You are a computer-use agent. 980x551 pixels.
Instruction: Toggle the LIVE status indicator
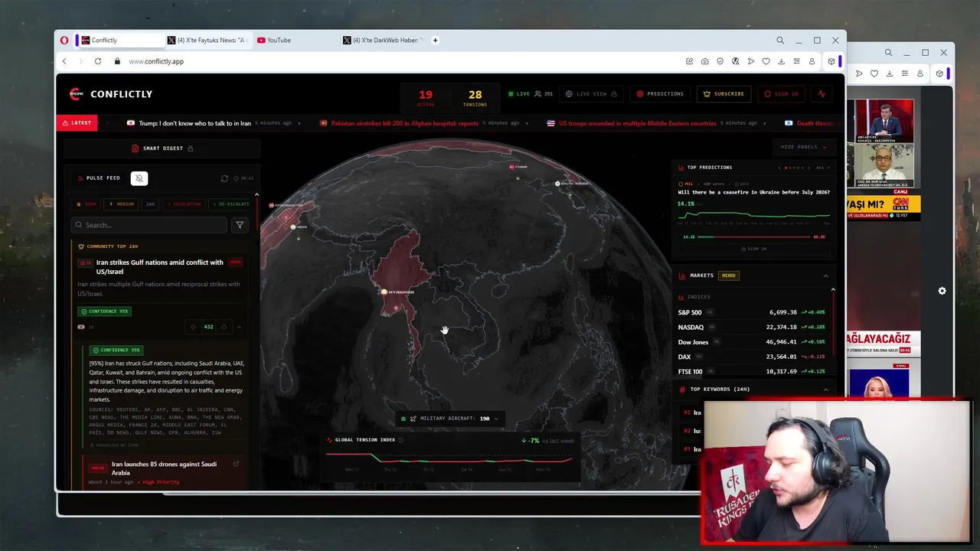coord(519,94)
